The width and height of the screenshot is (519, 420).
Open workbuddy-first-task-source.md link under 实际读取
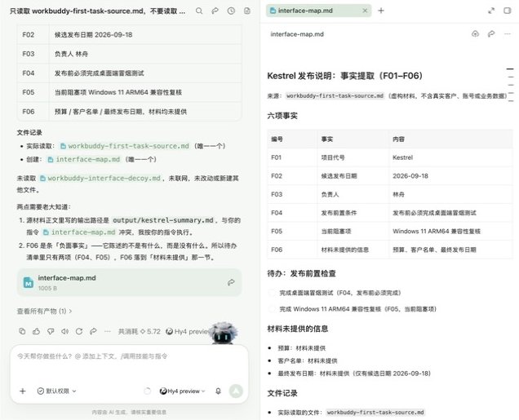(x=125, y=146)
